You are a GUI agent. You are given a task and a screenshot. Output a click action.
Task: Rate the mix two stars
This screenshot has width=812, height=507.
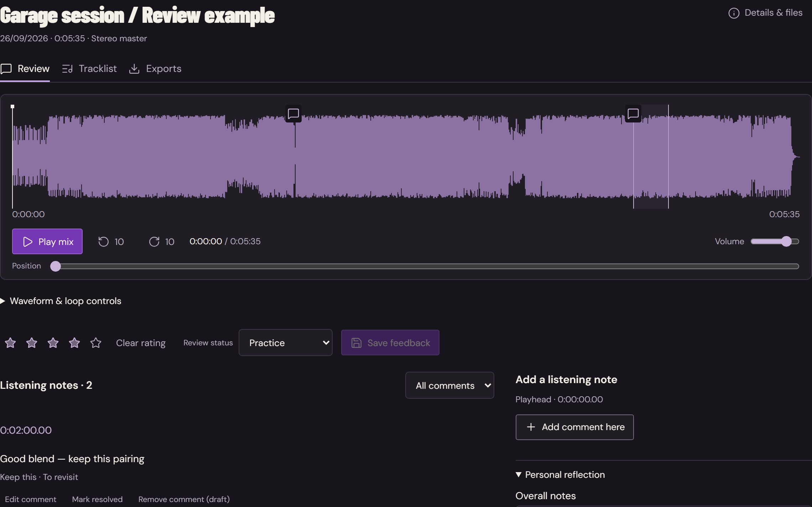[32, 343]
